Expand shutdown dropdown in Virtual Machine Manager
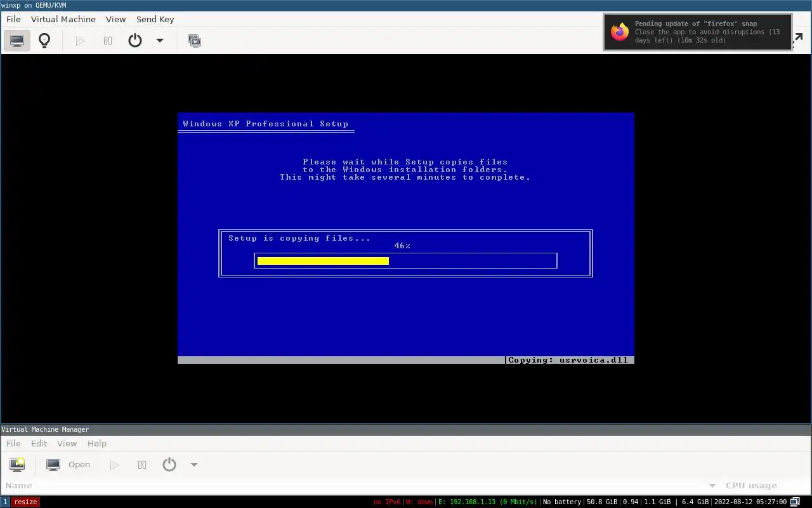812x508 pixels. 194,465
